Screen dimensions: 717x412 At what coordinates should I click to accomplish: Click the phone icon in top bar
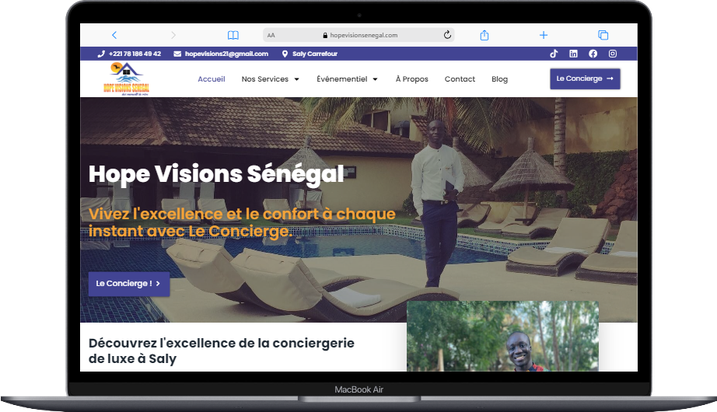(101, 54)
